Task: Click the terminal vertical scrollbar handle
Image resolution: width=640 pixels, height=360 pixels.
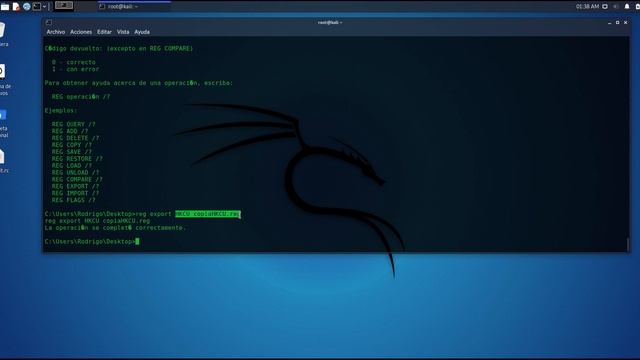Action: (x=628, y=244)
